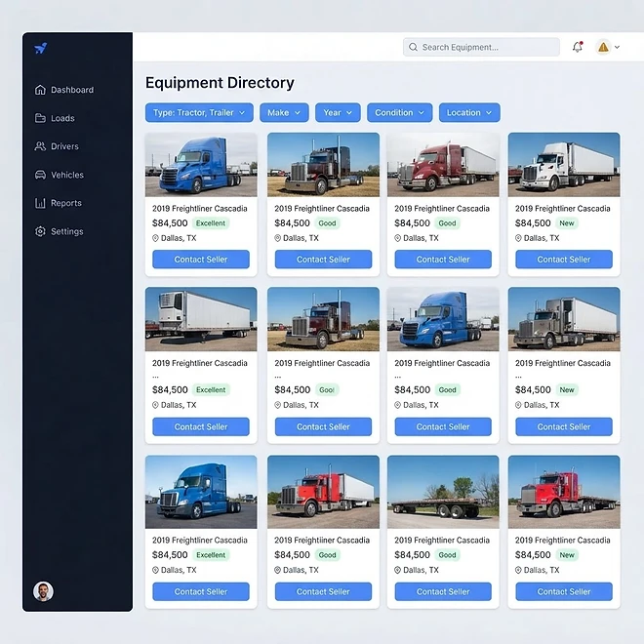Open the Location filter dropdown

pyautogui.click(x=469, y=112)
